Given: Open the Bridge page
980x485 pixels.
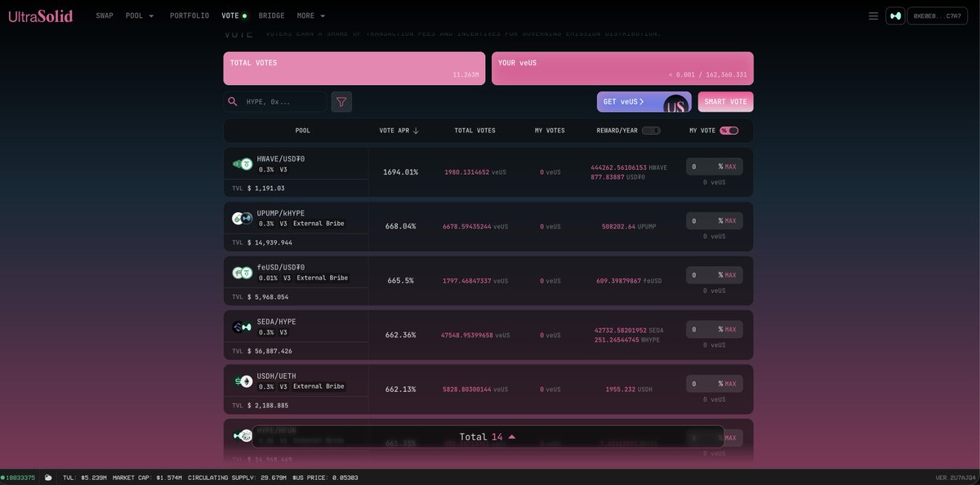Looking at the screenshot, I should (x=272, y=16).
